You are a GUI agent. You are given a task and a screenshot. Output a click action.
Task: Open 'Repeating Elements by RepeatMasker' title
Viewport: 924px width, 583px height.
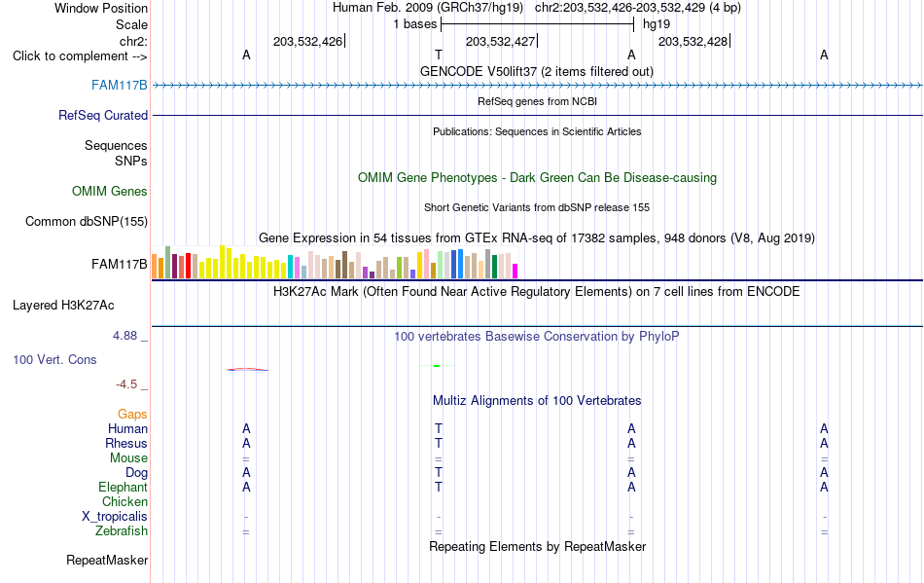(x=537, y=547)
